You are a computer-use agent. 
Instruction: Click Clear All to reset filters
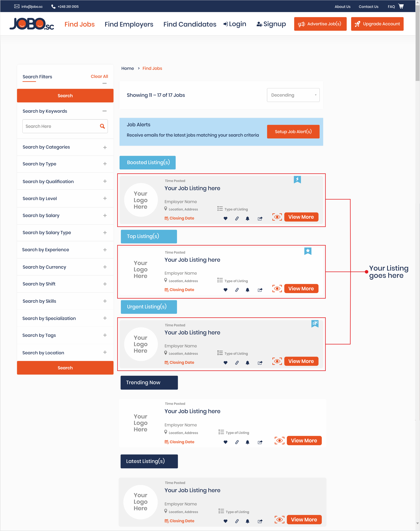pos(99,76)
